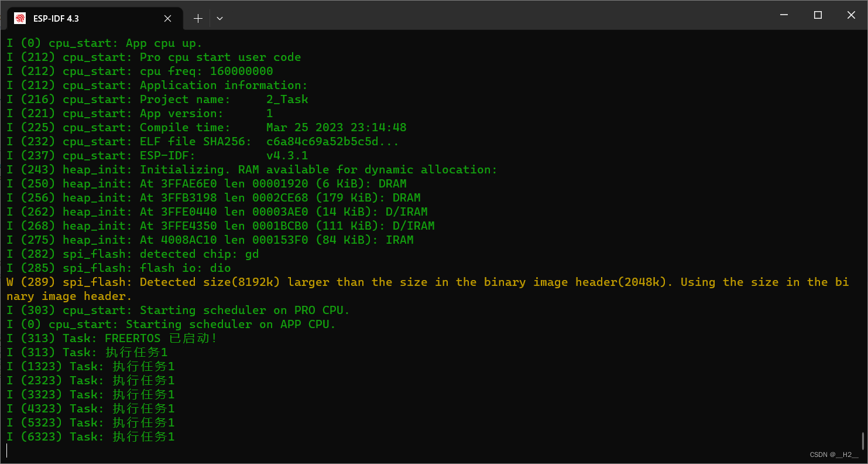Click the 'Starting scheduler on PRO CPU' line
This screenshot has width=868, height=464.
tap(178, 311)
